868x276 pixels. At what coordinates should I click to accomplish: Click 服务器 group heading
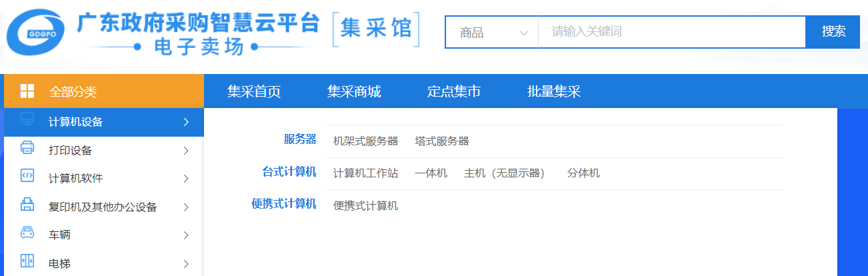click(300, 139)
